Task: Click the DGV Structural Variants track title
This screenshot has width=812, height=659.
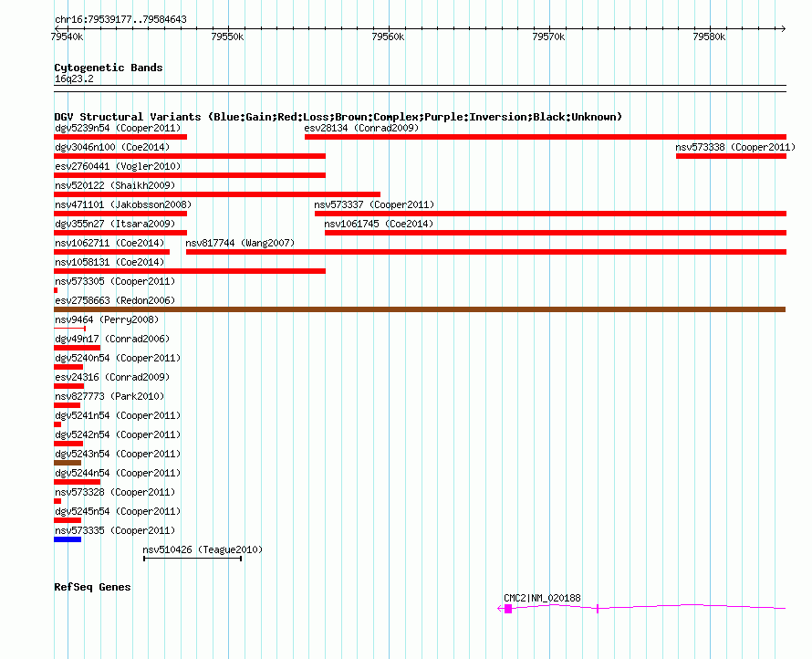Action: click(x=338, y=117)
